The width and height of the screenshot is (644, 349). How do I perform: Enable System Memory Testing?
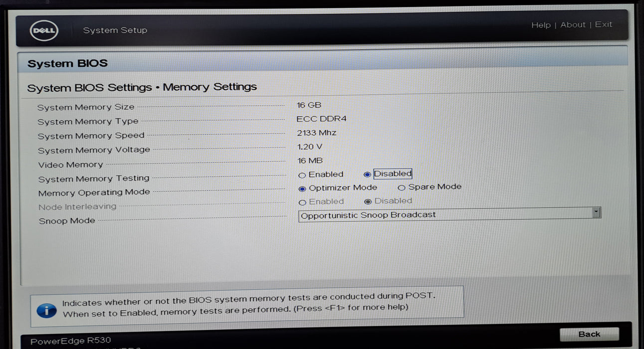pos(302,175)
